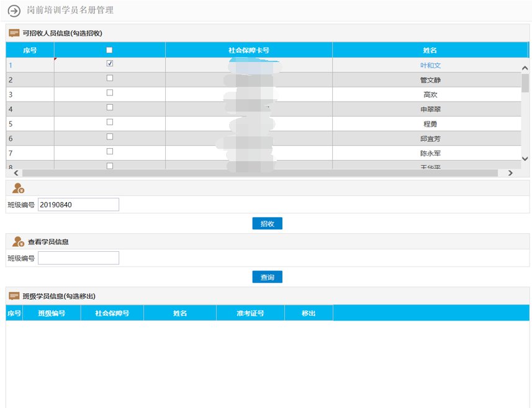
Task: Click the 姓名 header in the lower table
Action: (180, 313)
